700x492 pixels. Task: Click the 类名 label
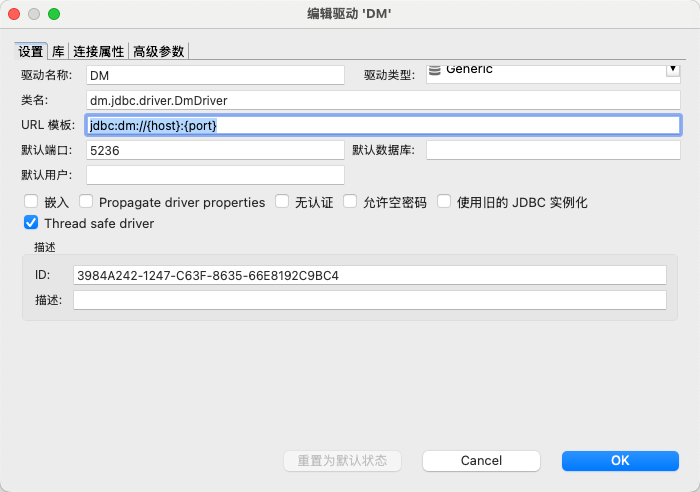34,100
